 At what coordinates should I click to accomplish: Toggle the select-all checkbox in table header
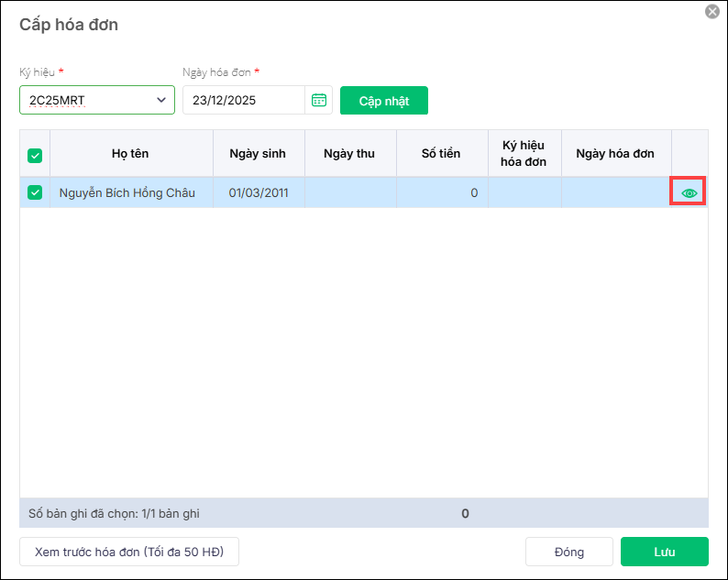(35, 156)
